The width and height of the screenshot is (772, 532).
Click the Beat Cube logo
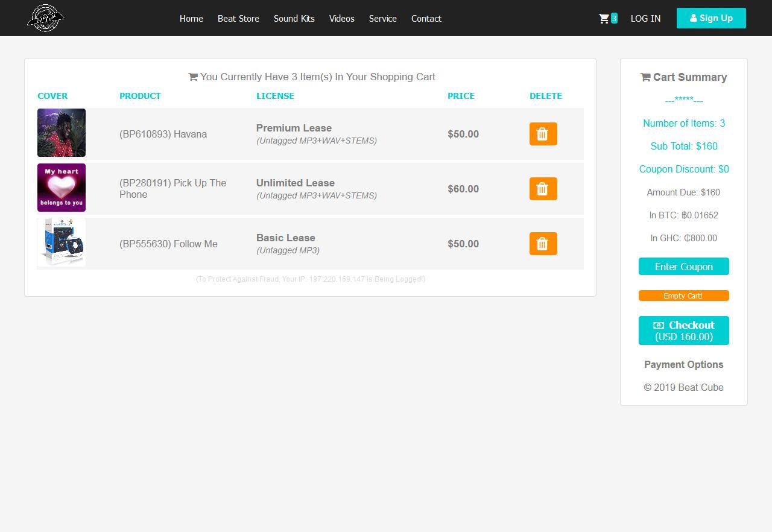coord(46,18)
